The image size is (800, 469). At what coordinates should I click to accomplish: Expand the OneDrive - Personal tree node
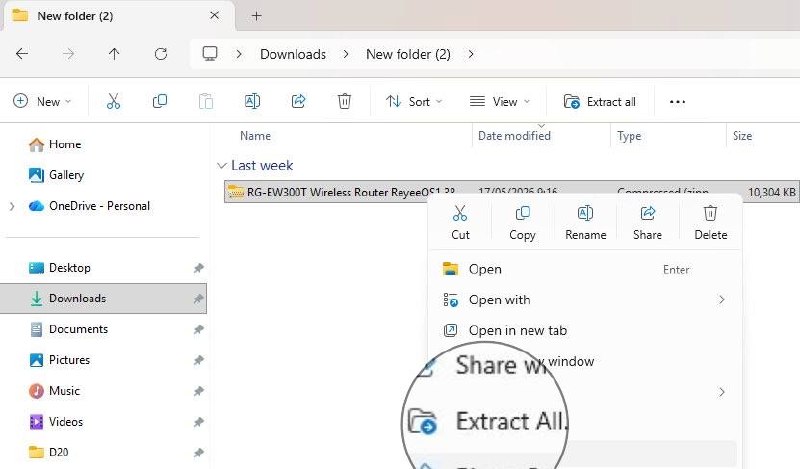point(12,206)
